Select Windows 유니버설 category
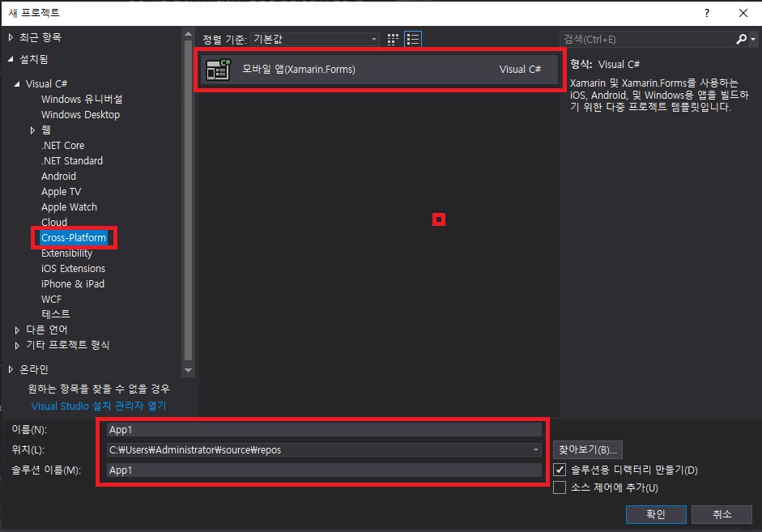The width and height of the screenshot is (762, 532). [x=82, y=99]
